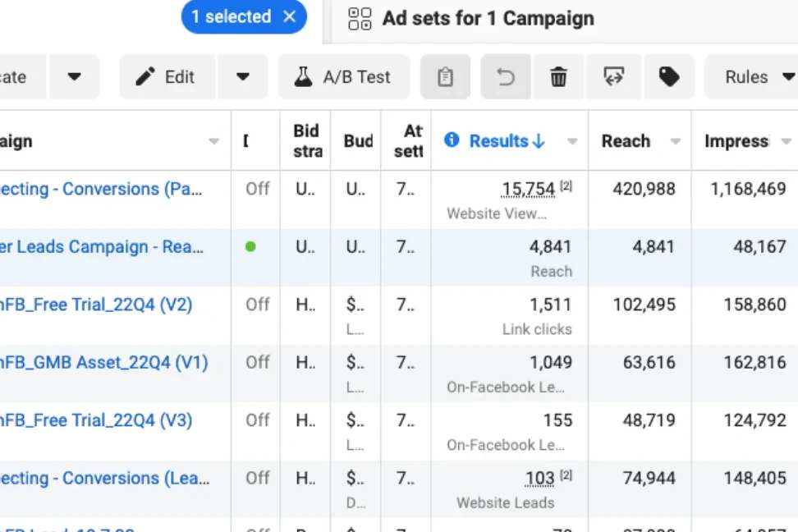Image resolution: width=798 pixels, height=532 pixels.
Task: Click the export/share icon next to trash
Action: point(613,77)
